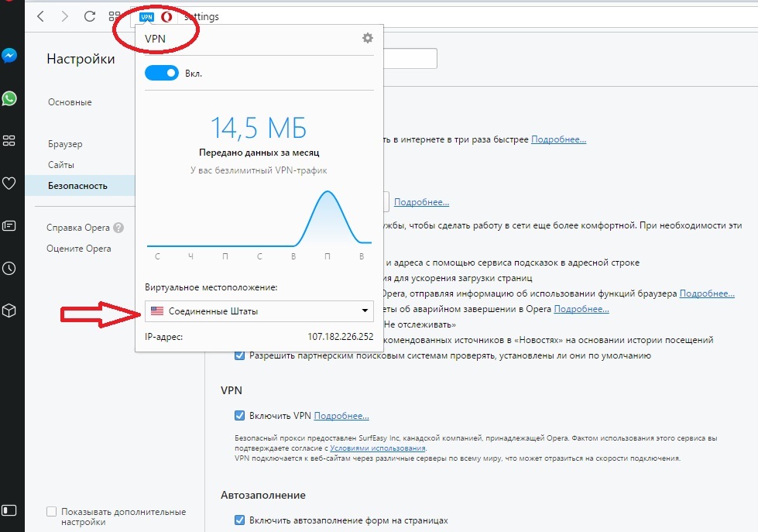Open browsing history via the clock icon
Screen dimensions: 758x532
(9, 269)
